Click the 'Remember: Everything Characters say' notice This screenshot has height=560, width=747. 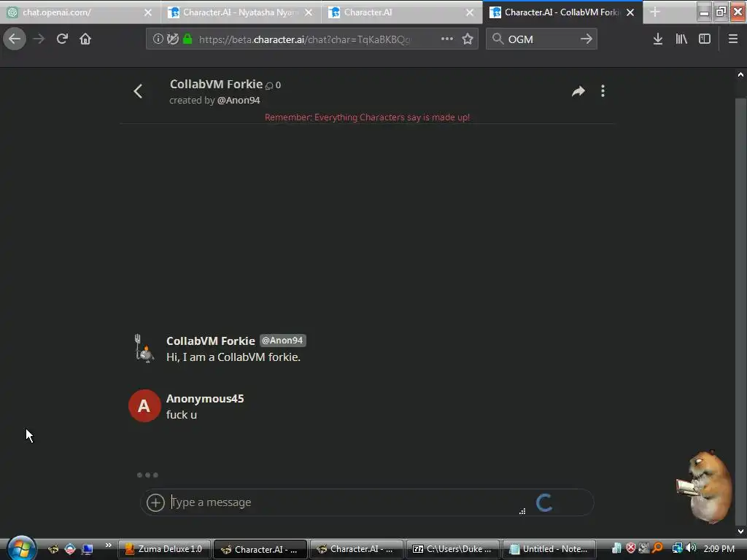pos(368,117)
